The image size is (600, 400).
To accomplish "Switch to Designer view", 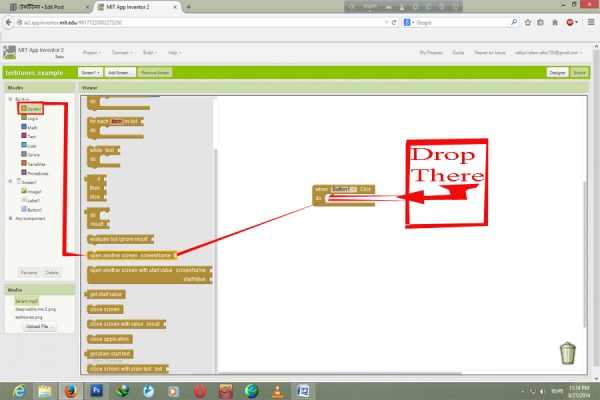I will (557, 72).
